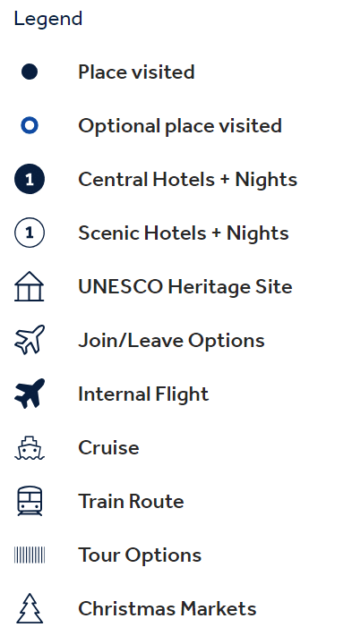This screenshot has width=352, height=644.
Task: Click the Christmas Markets tree icon
Action: (x=30, y=609)
